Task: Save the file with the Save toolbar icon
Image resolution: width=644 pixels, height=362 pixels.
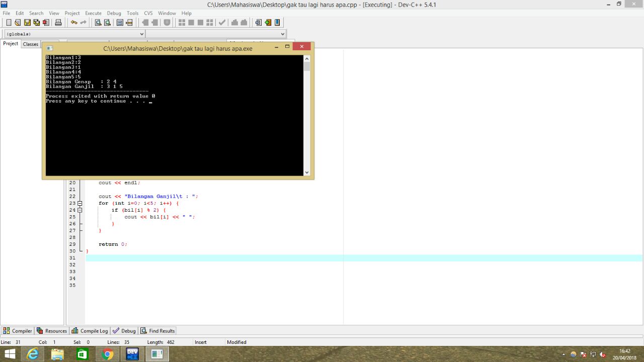Action: click(x=27, y=22)
